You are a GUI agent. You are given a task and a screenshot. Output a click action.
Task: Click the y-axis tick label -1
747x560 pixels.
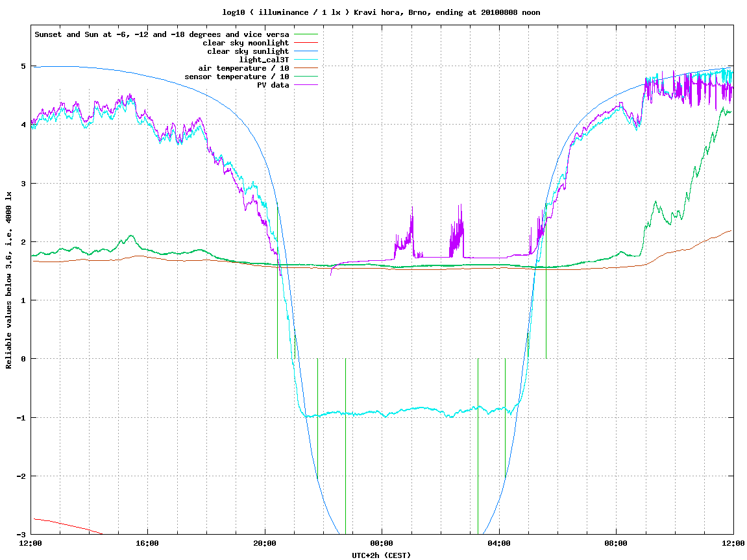(21, 418)
